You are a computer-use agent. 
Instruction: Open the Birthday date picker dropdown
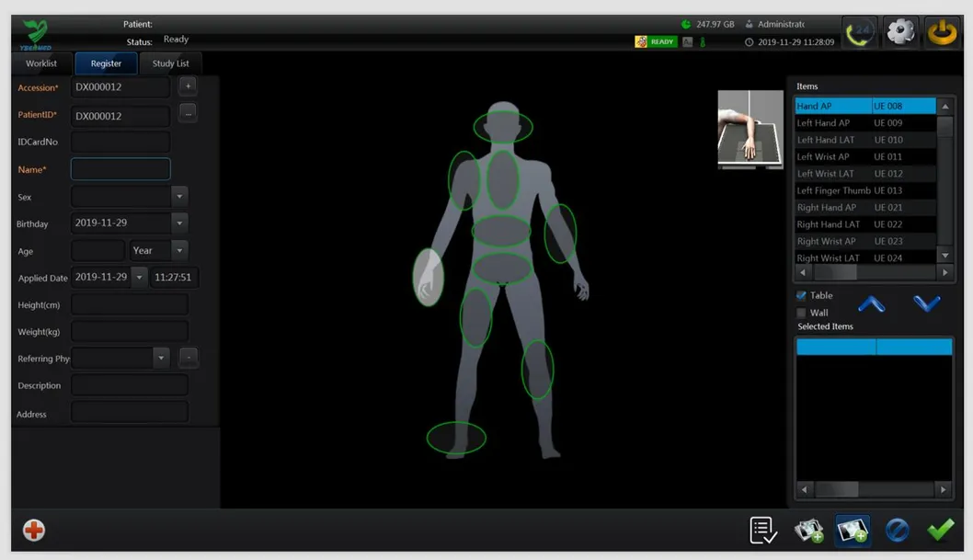tap(179, 223)
